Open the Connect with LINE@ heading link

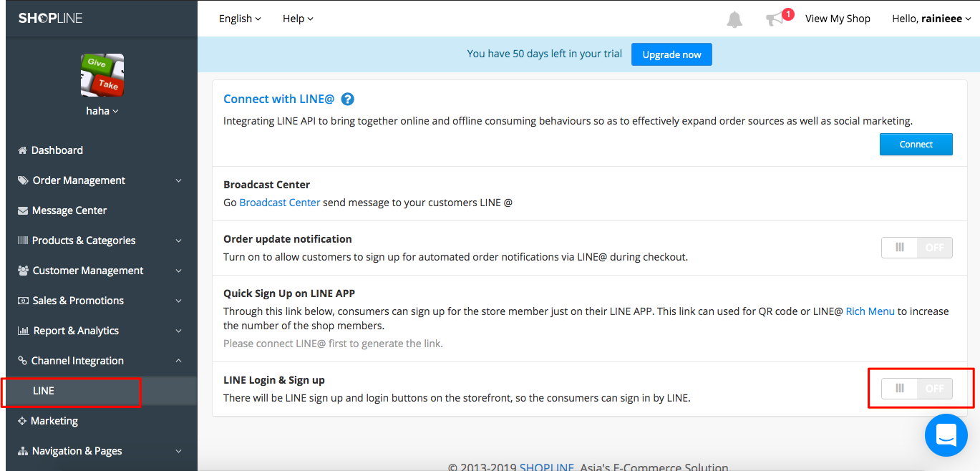[x=279, y=99]
